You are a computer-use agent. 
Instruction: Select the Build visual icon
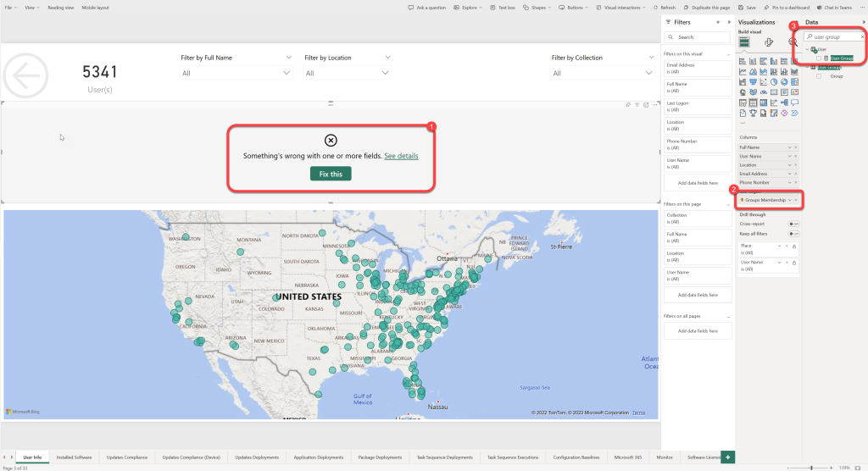pos(744,42)
